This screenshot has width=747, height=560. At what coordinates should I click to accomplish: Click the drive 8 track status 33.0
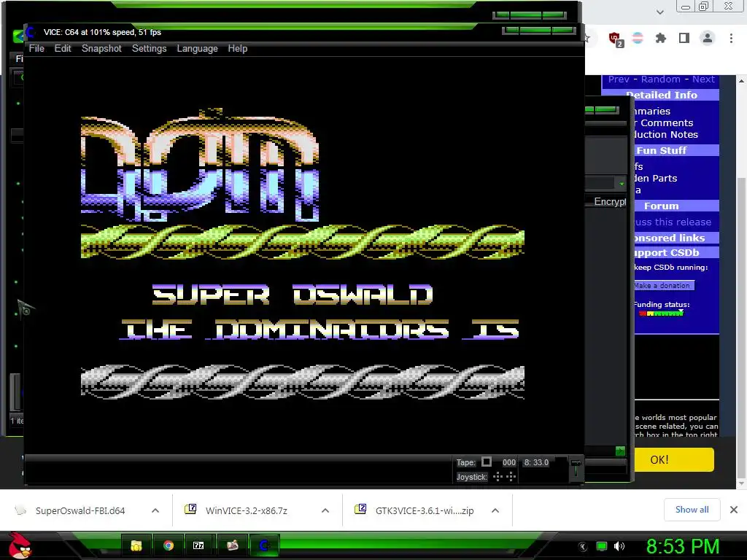click(536, 462)
